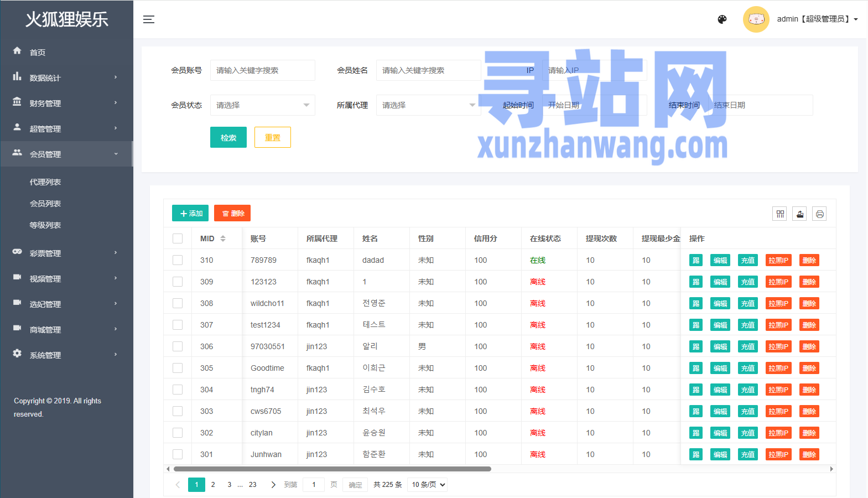Image resolution: width=868 pixels, height=498 pixels.
Task: Expand the 财务管理 sidebar menu
Action: pos(66,103)
